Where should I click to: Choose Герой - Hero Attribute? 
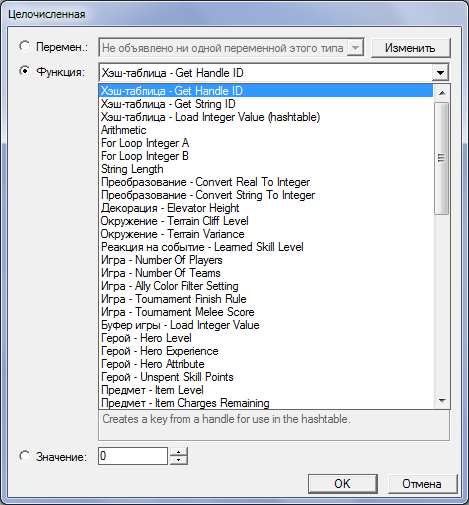(x=266, y=364)
